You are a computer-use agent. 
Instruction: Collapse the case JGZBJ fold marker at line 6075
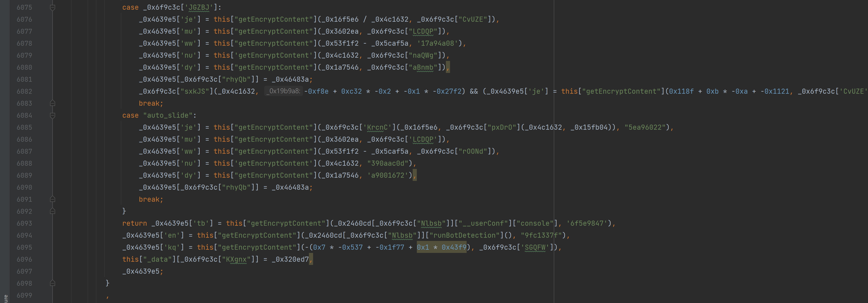coord(53,7)
